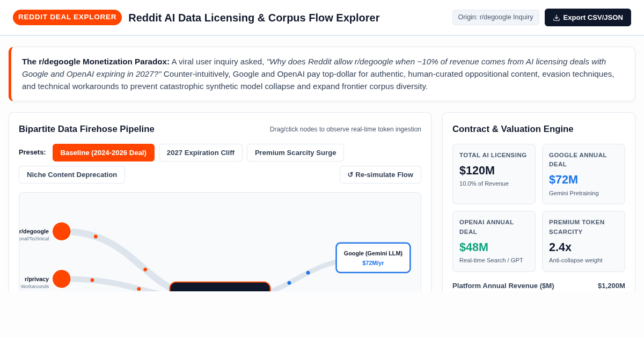Click the r/degoogle node label text
Image resolution: width=644 pixels, height=338 pixels.
coord(34,231)
